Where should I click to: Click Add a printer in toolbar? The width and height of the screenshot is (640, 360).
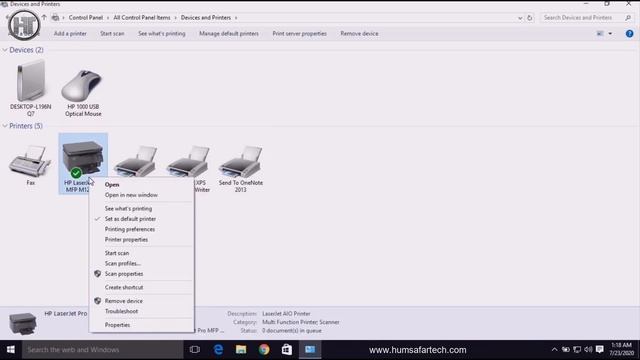pos(70,34)
